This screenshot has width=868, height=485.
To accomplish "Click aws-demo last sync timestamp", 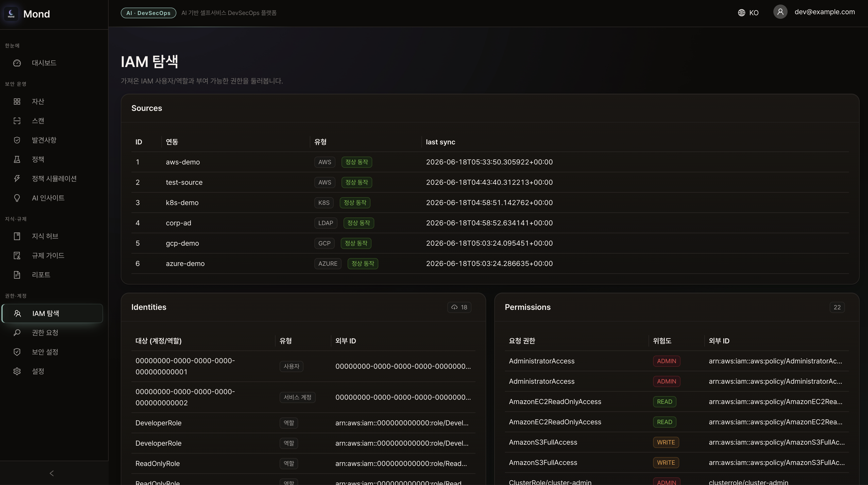I will 489,162.
